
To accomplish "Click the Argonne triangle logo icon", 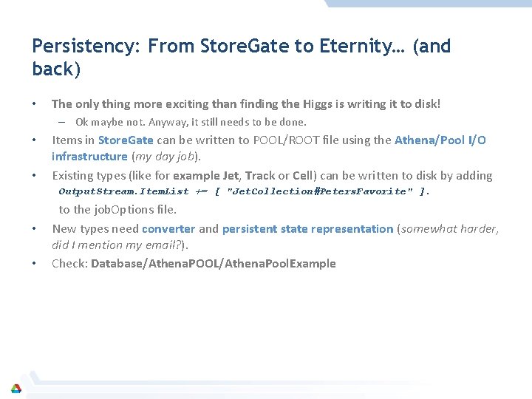I will [x=16, y=389].
